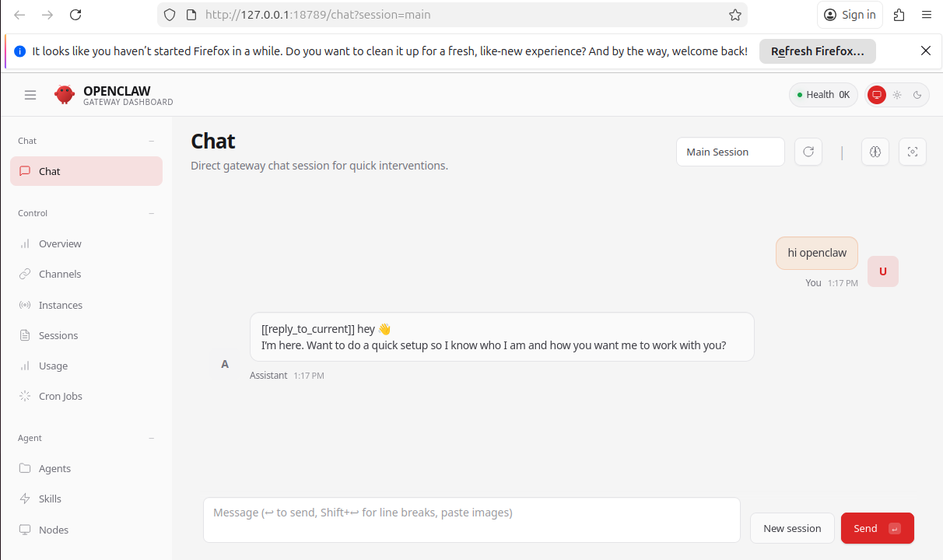Switch to dark theme moon icon
This screenshot has height=560, width=943.
(917, 95)
